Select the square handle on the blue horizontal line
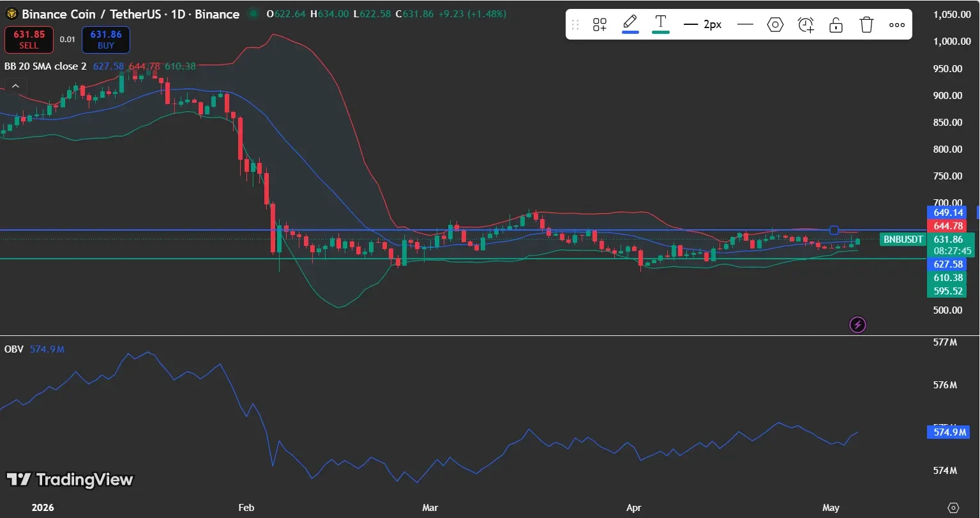 click(x=833, y=230)
